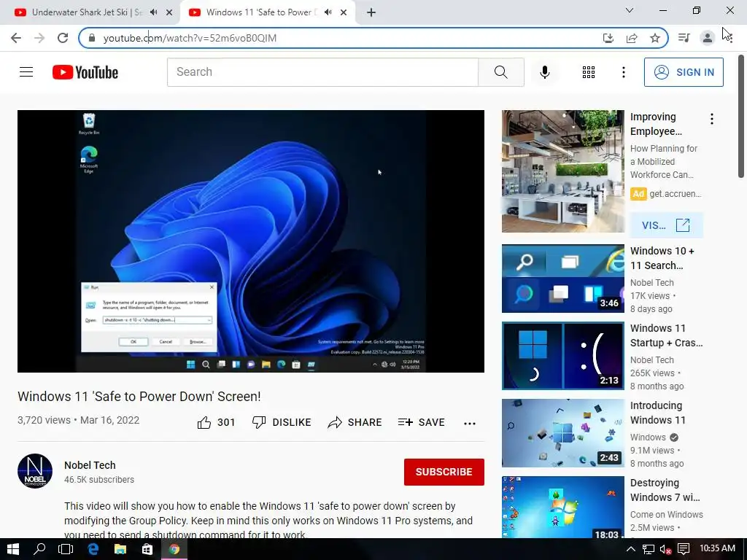747x560 pixels.
Task: Click the Chrome taskbar icon
Action: (x=174, y=549)
